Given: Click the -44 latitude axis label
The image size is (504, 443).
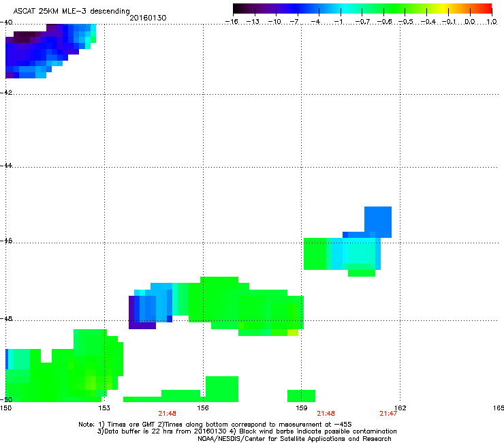Looking at the screenshot, I should [6, 166].
